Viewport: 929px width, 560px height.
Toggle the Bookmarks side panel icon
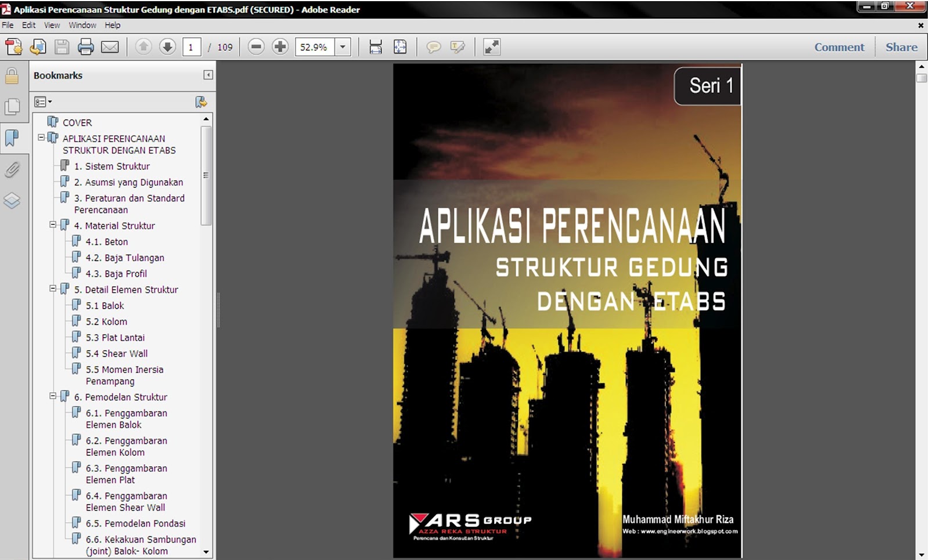pyautogui.click(x=12, y=138)
